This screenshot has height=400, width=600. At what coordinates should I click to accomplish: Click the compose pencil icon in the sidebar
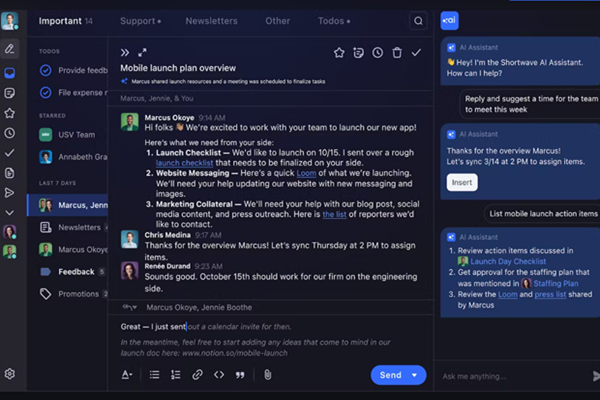coord(10,49)
